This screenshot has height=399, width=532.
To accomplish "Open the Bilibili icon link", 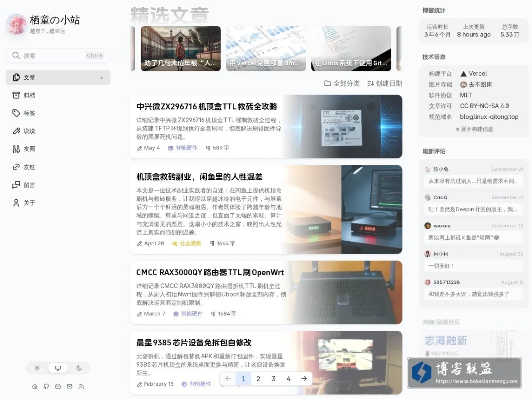I will [x=58, y=387].
